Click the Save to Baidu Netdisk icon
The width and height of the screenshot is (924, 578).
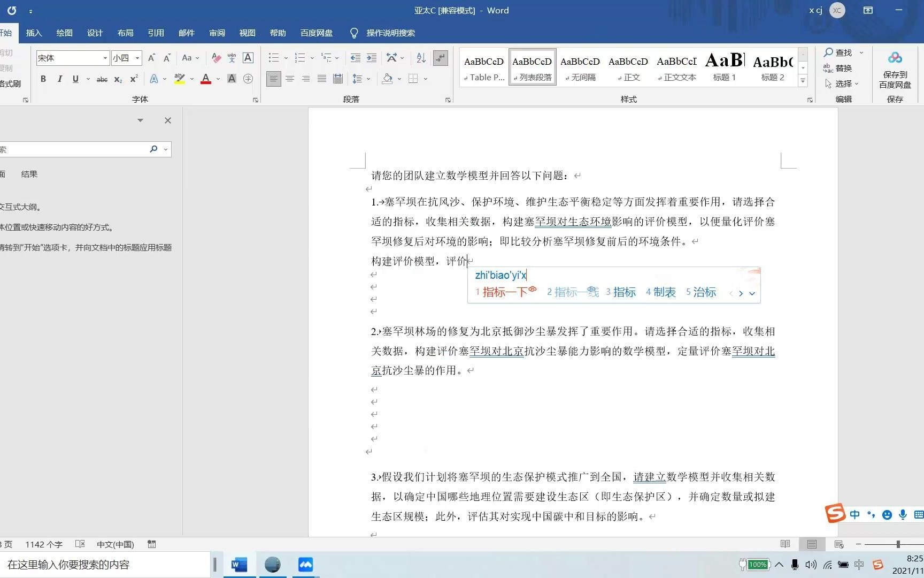click(x=895, y=58)
